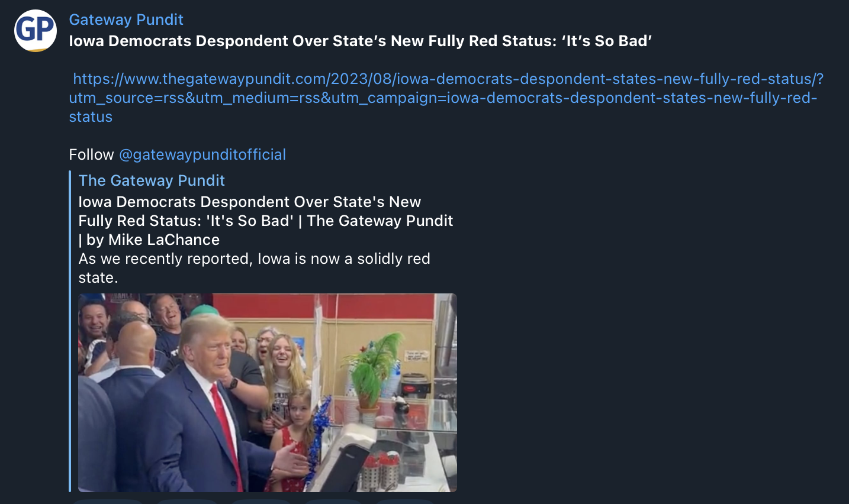Open the Gateway Pundit channel name
The width and height of the screenshot is (849, 504).
[x=126, y=20]
